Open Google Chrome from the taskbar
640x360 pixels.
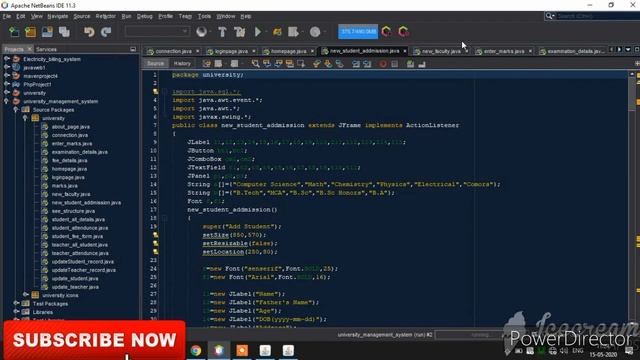tap(196, 351)
